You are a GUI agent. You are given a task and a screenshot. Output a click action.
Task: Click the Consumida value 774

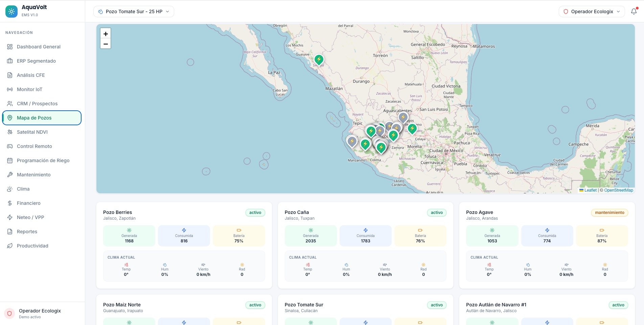(x=547, y=241)
